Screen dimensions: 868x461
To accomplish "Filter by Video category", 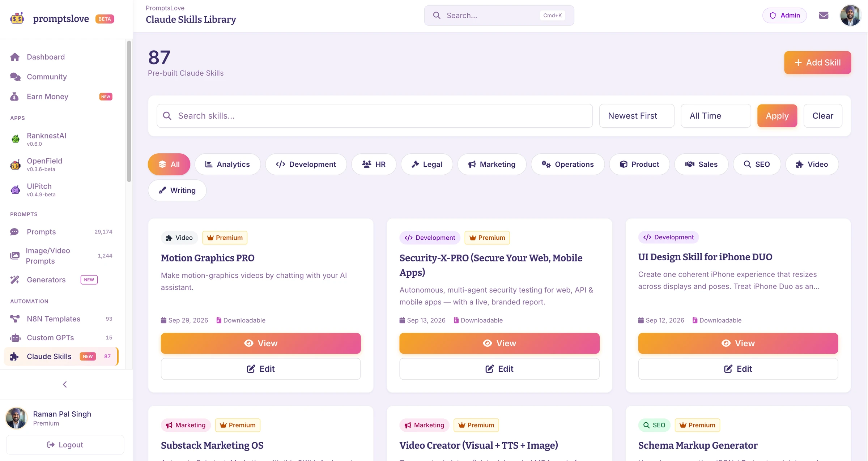I will 812,164.
